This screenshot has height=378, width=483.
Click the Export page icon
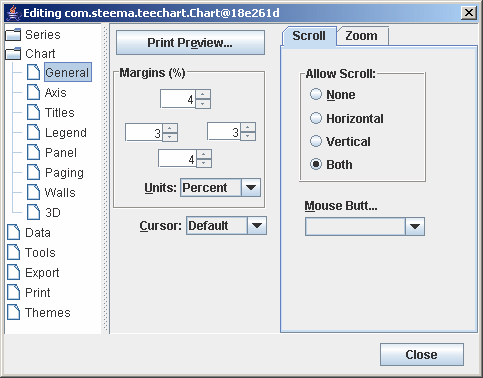14,272
